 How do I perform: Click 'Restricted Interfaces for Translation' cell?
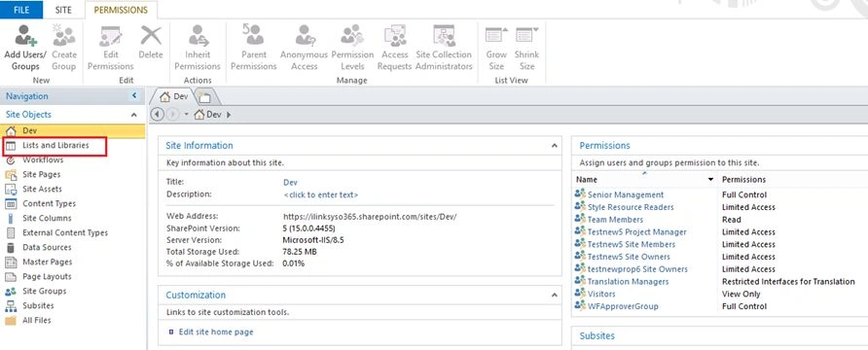point(788,281)
